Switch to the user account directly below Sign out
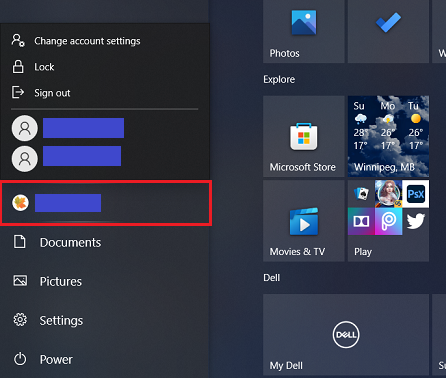The width and height of the screenshot is (446, 378). coord(68,128)
